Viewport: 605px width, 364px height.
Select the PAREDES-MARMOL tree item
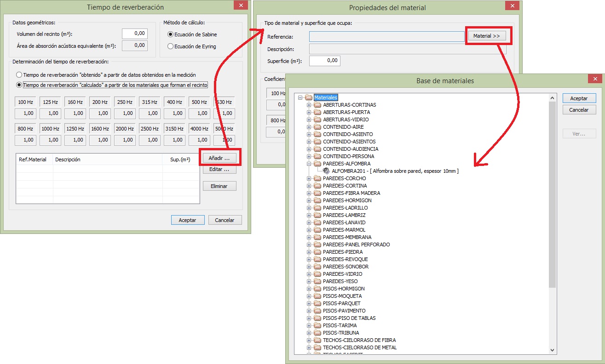pyautogui.click(x=344, y=230)
